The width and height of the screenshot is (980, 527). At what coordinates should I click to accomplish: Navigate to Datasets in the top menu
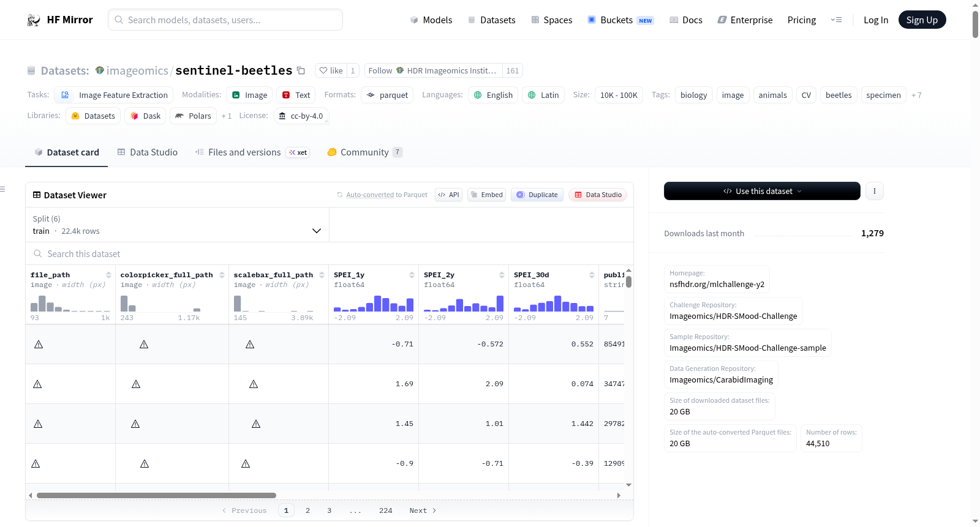491,20
